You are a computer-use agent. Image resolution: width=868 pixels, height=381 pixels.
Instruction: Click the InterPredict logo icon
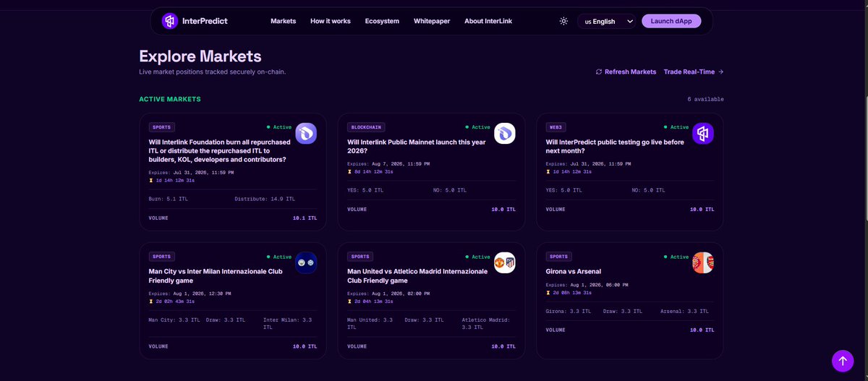(x=170, y=21)
